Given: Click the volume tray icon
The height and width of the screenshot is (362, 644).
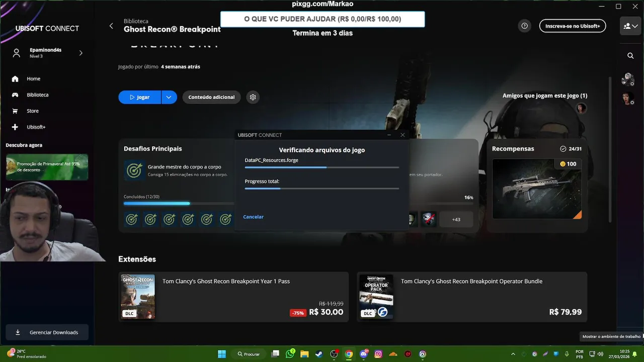Looking at the screenshot, I should [x=600, y=354].
